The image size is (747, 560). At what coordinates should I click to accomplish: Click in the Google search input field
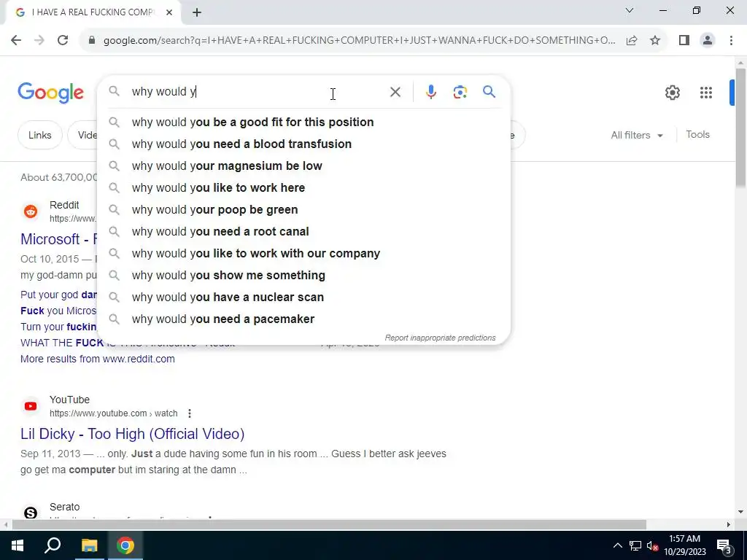click(x=258, y=91)
